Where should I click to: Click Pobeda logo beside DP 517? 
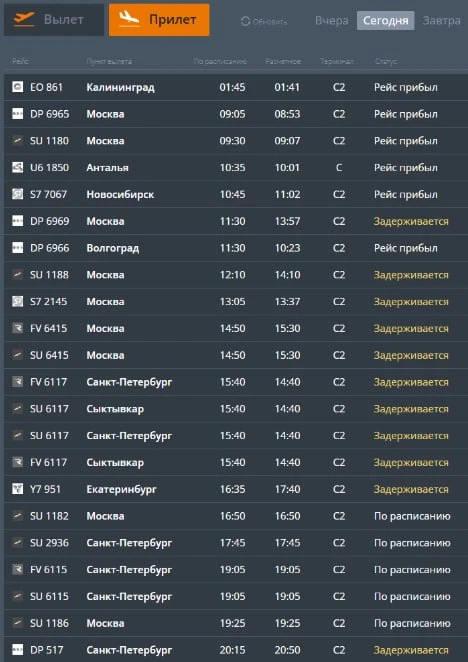(x=17, y=649)
